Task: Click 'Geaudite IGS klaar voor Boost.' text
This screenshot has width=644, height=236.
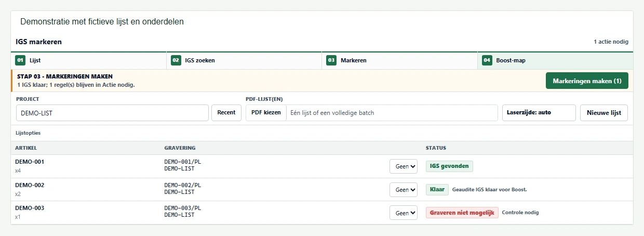Action: (490, 190)
